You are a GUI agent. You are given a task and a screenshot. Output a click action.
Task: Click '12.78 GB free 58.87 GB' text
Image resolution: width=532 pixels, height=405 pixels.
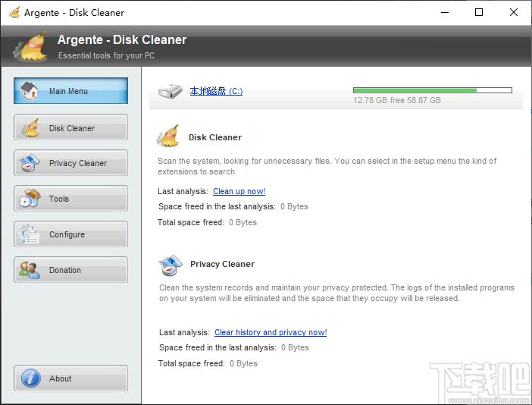pos(397,100)
